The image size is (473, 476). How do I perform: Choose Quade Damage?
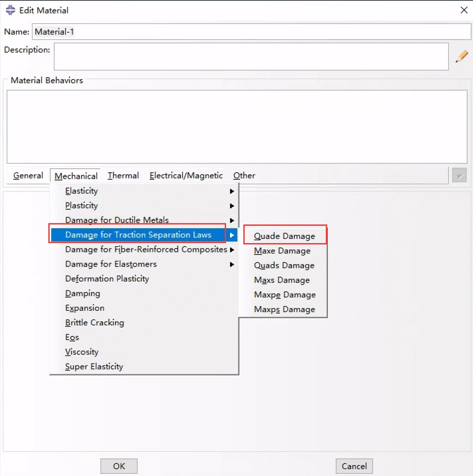(285, 236)
